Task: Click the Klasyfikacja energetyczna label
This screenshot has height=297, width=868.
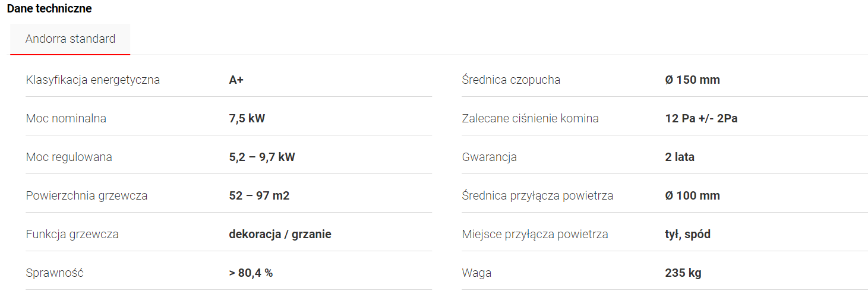Action: pos(93,80)
